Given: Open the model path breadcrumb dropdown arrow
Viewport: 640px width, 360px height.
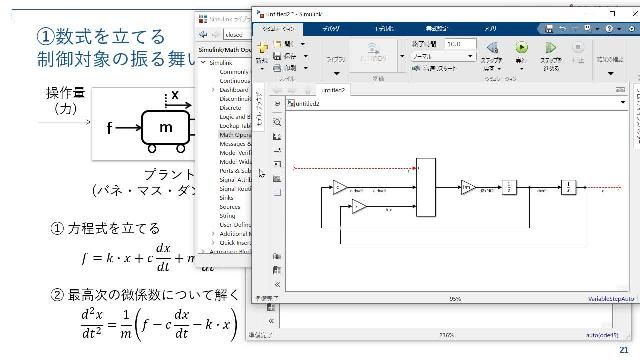Looking at the screenshot, I should 623,102.
